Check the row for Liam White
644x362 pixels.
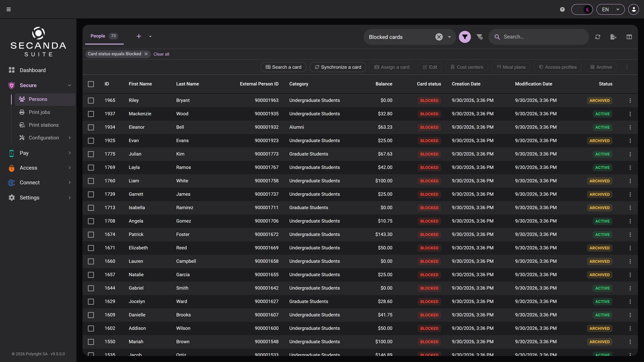click(x=91, y=181)
